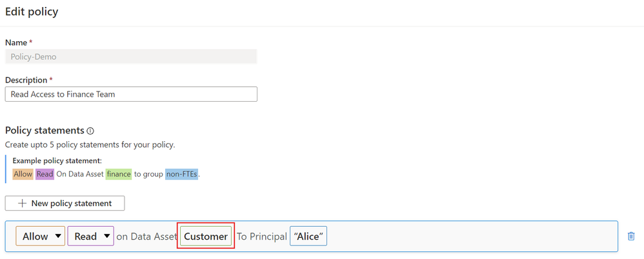Open the Read action dropdown

coord(90,236)
